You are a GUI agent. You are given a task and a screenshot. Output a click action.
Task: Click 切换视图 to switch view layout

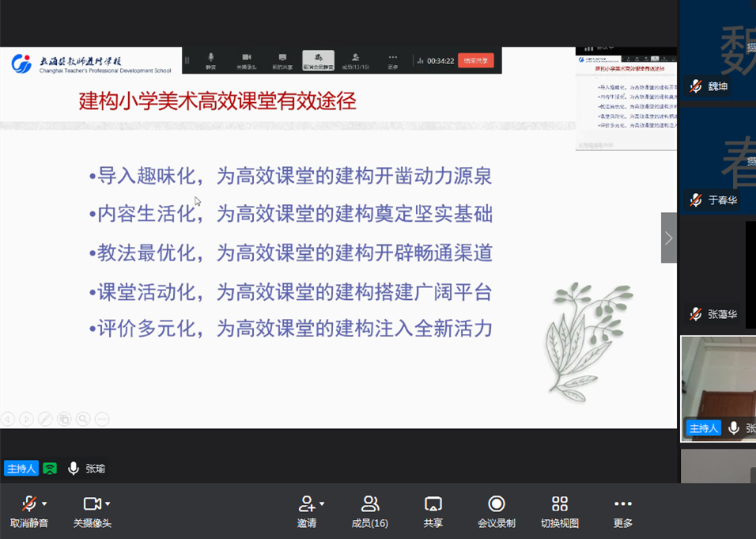pos(560,511)
